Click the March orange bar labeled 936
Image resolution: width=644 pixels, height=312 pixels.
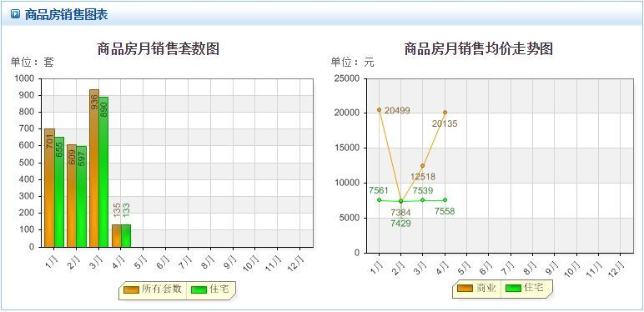pyautogui.click(x=94, y=169)
